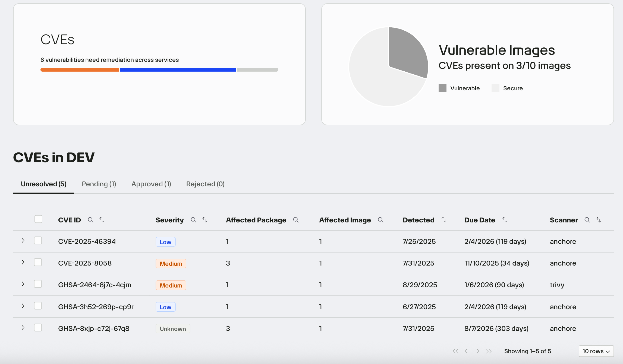
Task: Search within Affected Image column
Action: [x=380, y=220]
